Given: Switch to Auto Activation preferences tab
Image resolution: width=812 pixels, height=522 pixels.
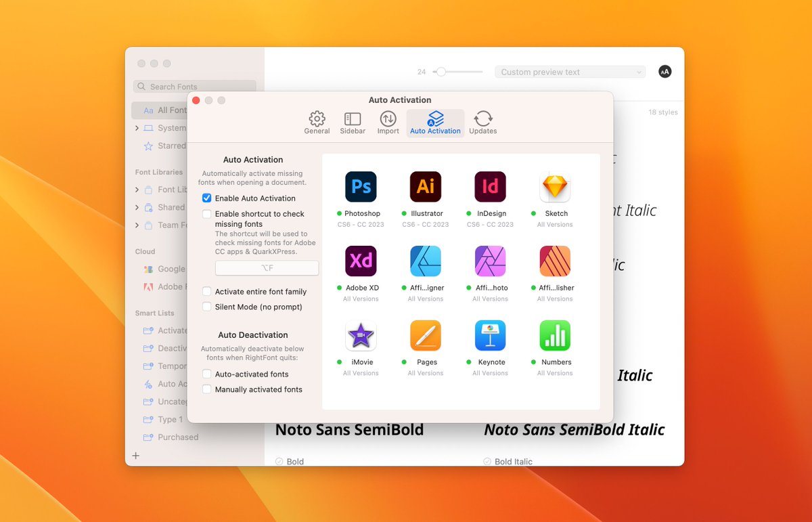Looking at the screenshot, I should [435, 123].
